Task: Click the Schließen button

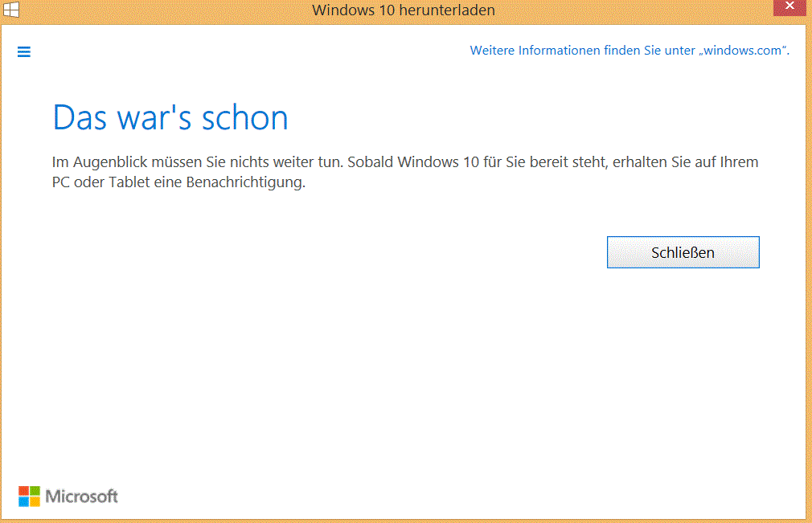Action: point(683,252)
